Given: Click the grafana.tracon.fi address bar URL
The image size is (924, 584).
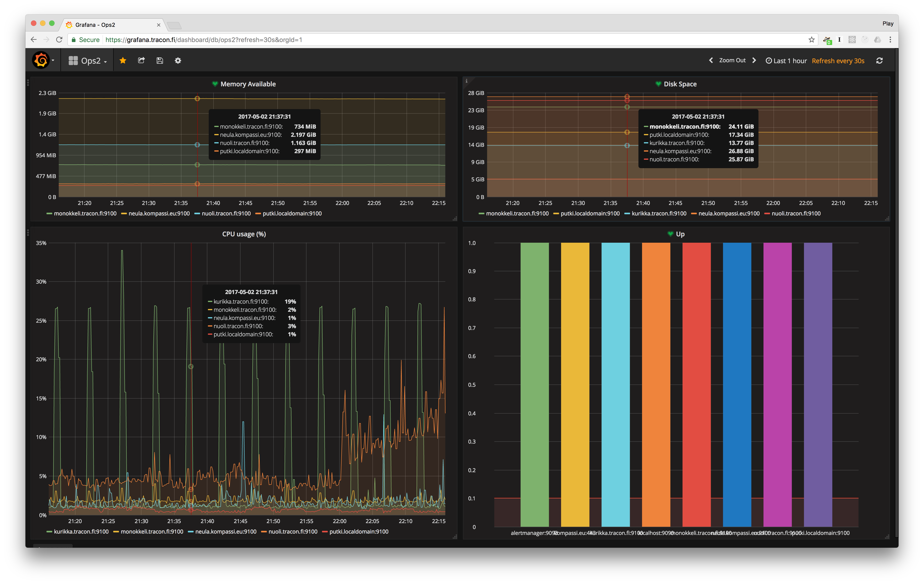Looking at the screenshot, I should click(x=204, y=40).
